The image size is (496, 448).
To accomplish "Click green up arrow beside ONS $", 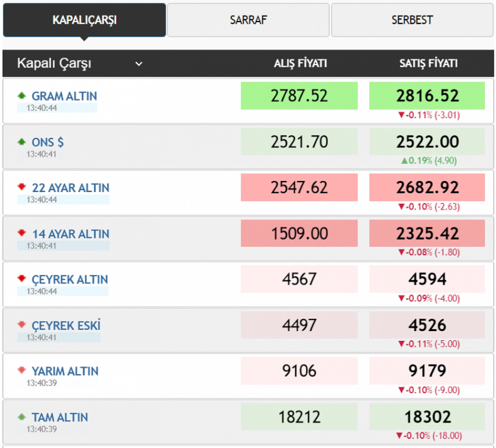I will click(x=22, y=142).
